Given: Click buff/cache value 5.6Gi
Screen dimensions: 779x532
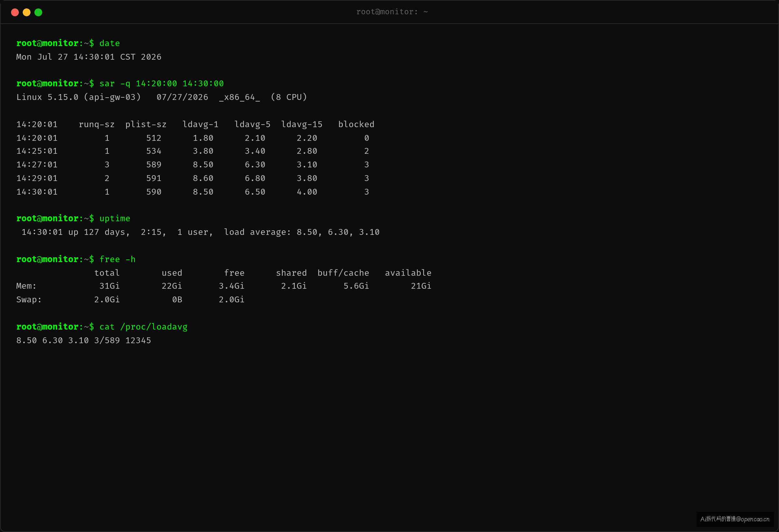Looking at the screenshot, I should pyautogui.click(x=356, y=286).
